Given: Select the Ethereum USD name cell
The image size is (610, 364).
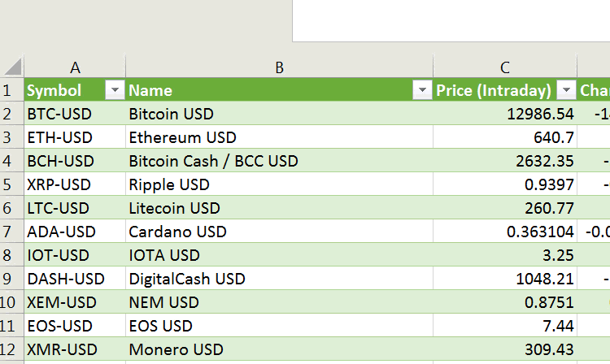Looking at the screenshot, I should (x=279, y=137).
